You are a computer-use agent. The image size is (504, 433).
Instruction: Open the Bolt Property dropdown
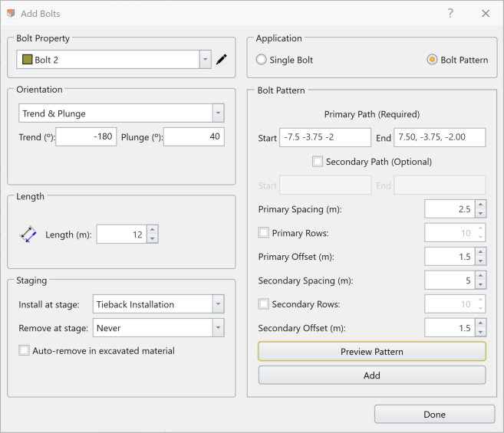[x=205, y=60]
